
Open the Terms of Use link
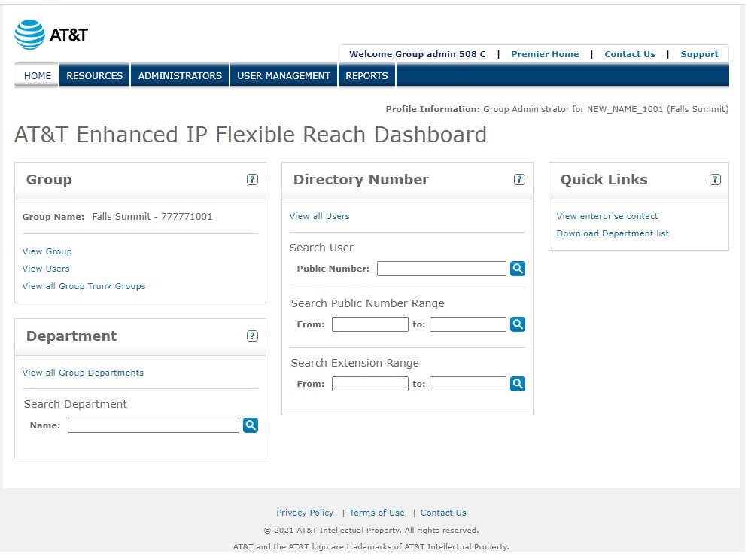pyautogui.click(x=377, y=513)
